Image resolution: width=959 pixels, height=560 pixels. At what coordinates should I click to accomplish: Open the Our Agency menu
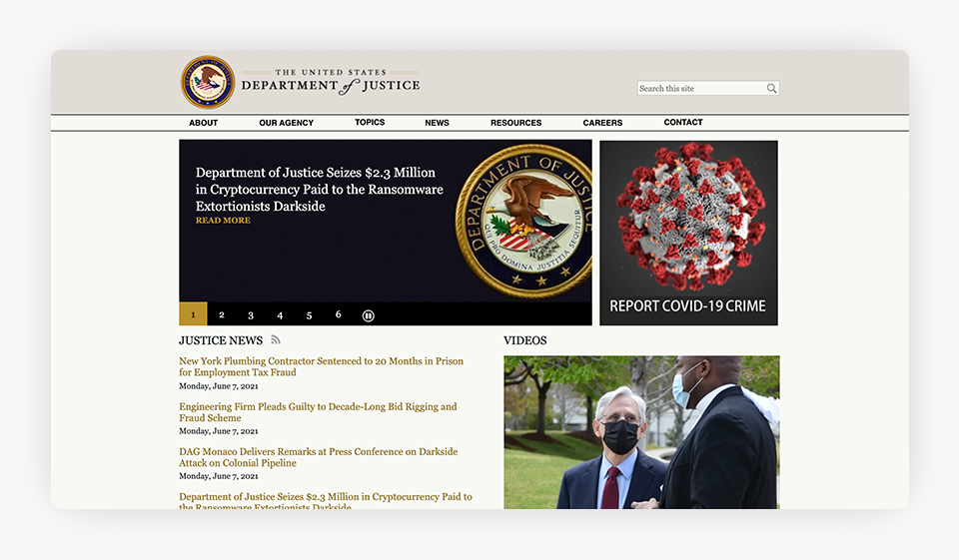pos(286,123)
